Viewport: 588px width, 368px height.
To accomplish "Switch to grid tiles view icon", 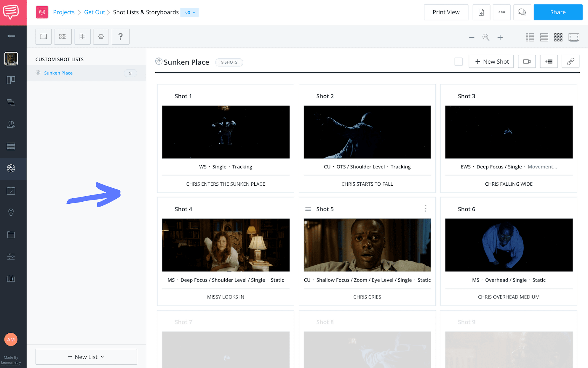I will click(x=558, y=37).
